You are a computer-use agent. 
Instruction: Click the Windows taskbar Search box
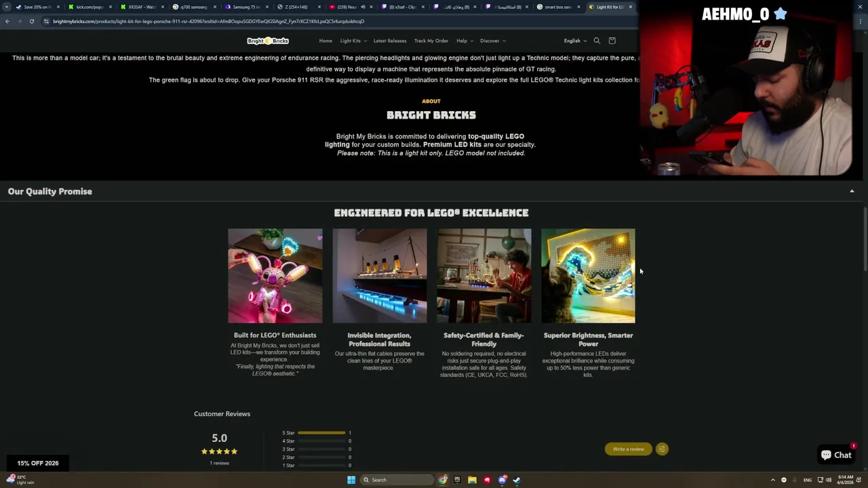[x=397, y=480]
